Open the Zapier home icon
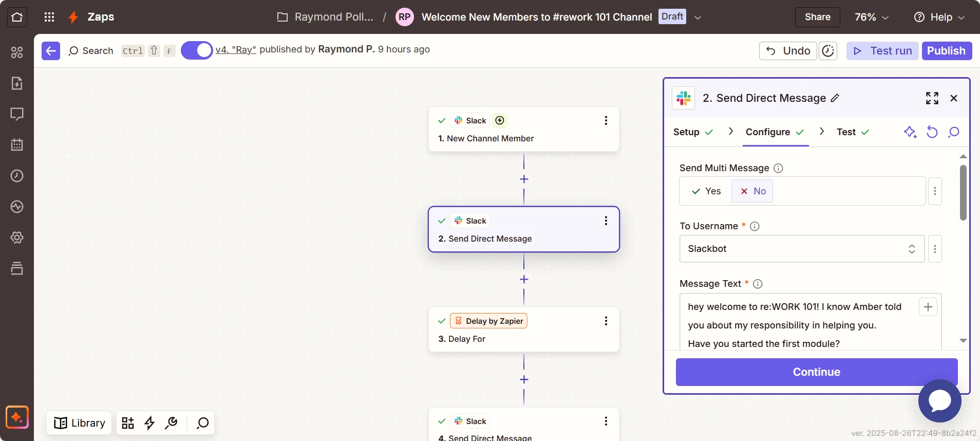980x441 pixels. 17,17
